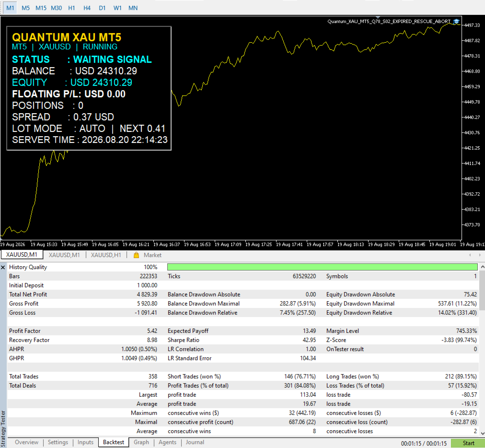Click the Strategy Tester vertical label
The image size is (485, 448).
pyautogui.click(x=3, y=429)
